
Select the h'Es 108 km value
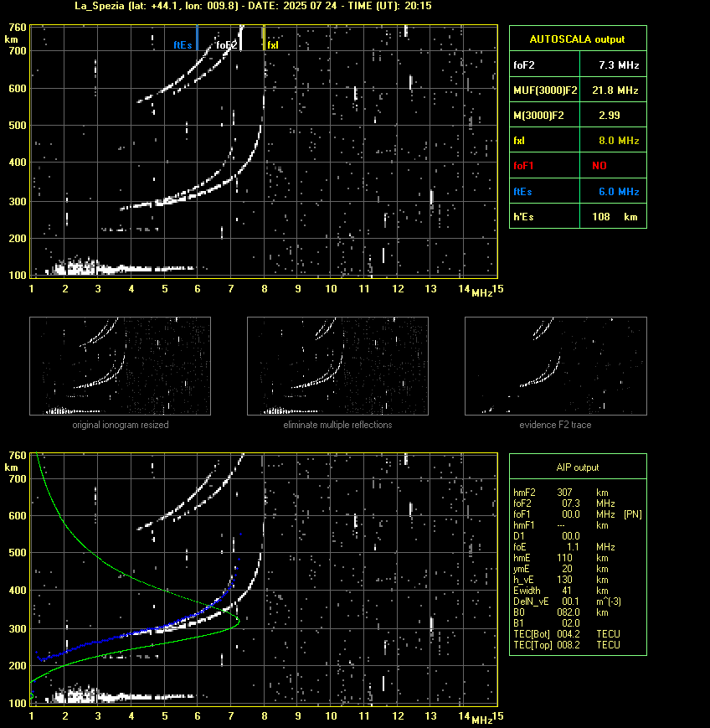[x=615, y=217]
